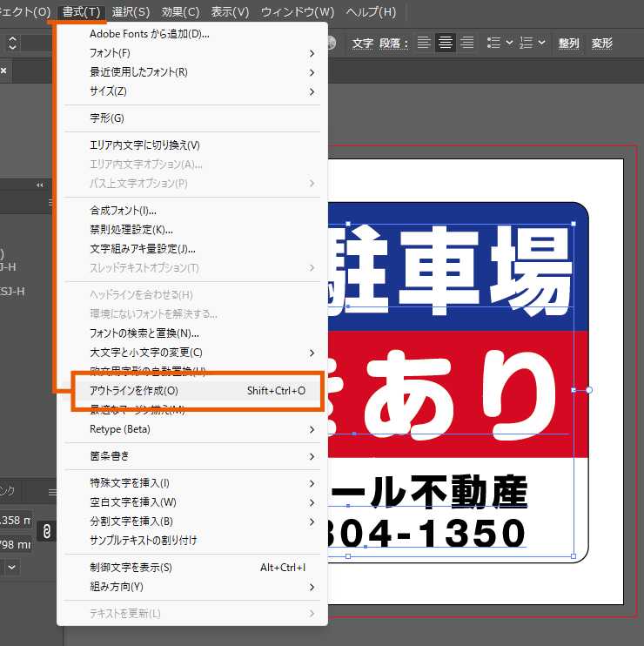Expand the Retype (Beta) submenu
The image size is (644, 646).
pyautogui.click(x=191, y=429)
